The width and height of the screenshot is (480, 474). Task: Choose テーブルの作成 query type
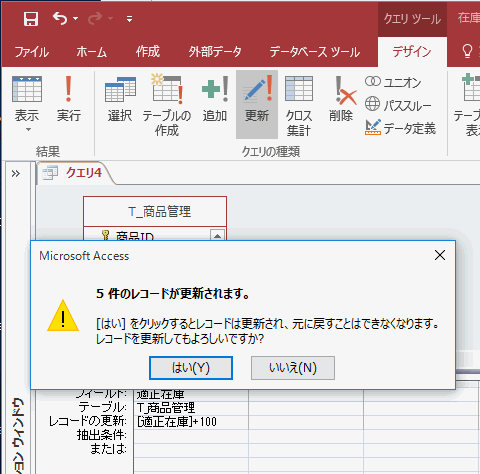pos(167,106)
